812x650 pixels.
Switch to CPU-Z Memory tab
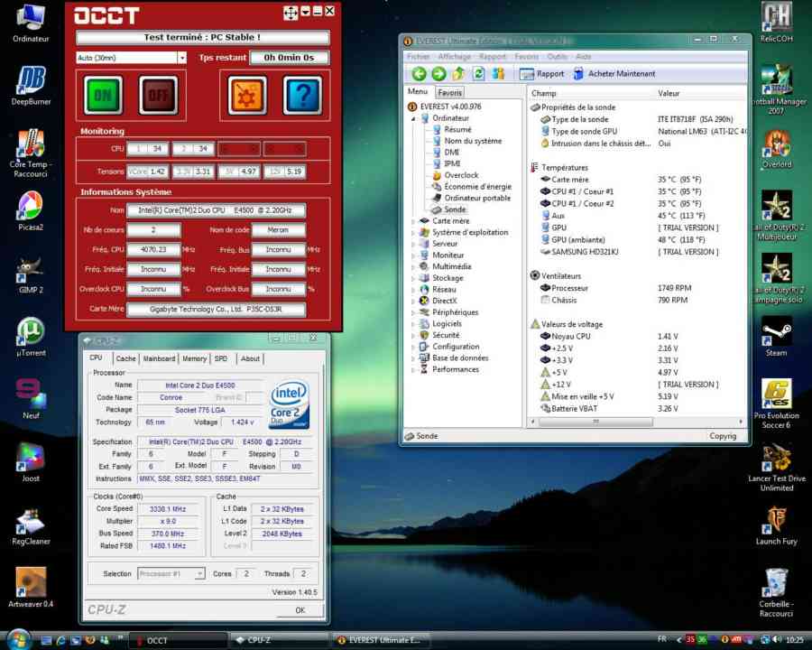194,358
